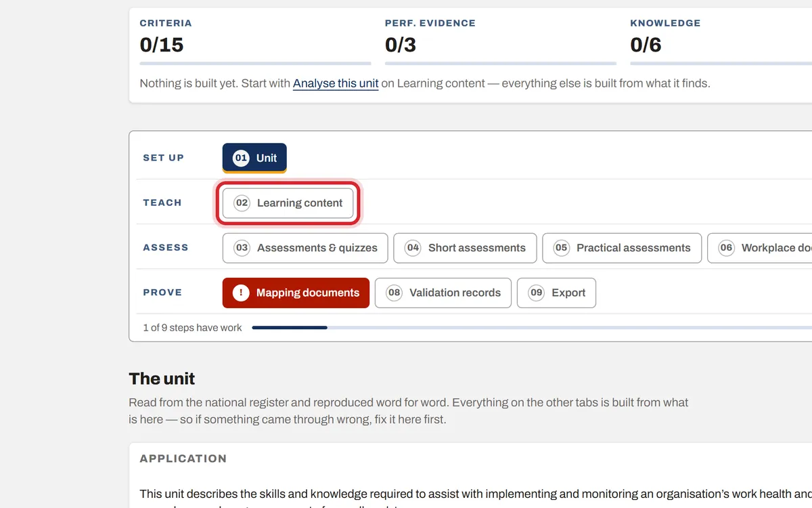Click the exclamation warning icon on Mapping documents

coord(241,293)
